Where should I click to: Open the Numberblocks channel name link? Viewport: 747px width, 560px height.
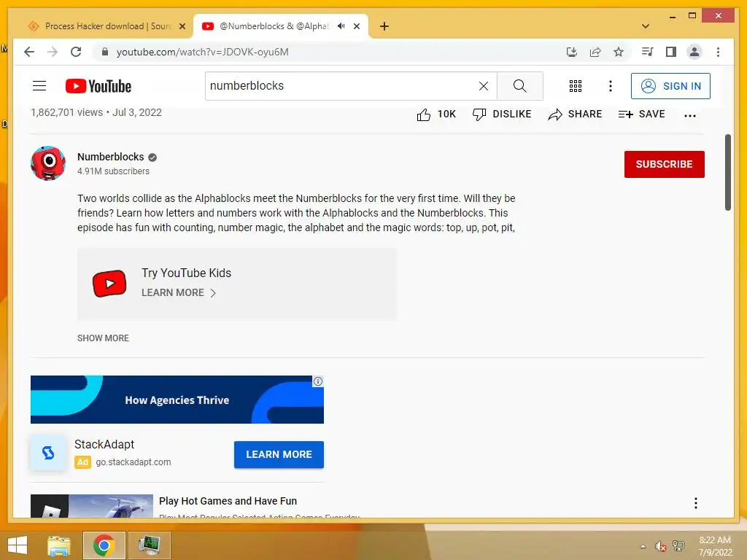(x=111, y=157)
